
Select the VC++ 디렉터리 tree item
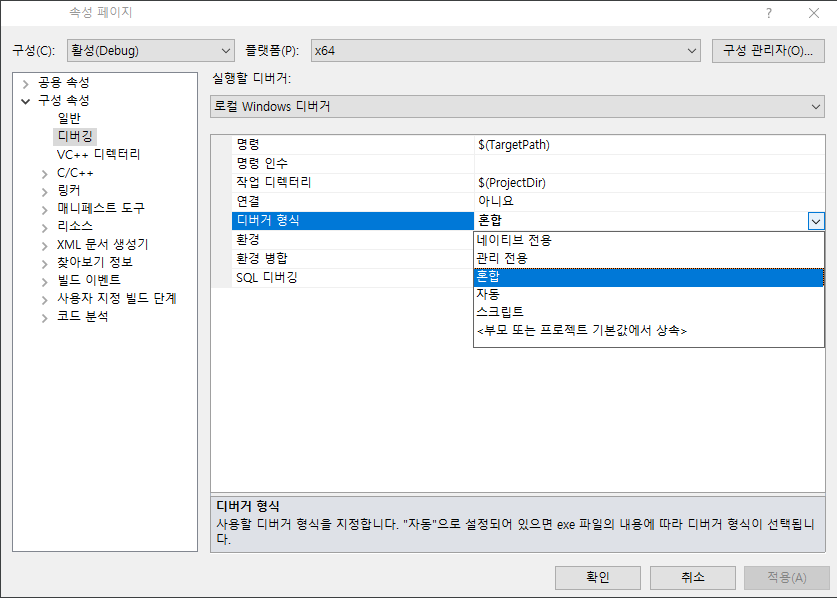(98, 154)
